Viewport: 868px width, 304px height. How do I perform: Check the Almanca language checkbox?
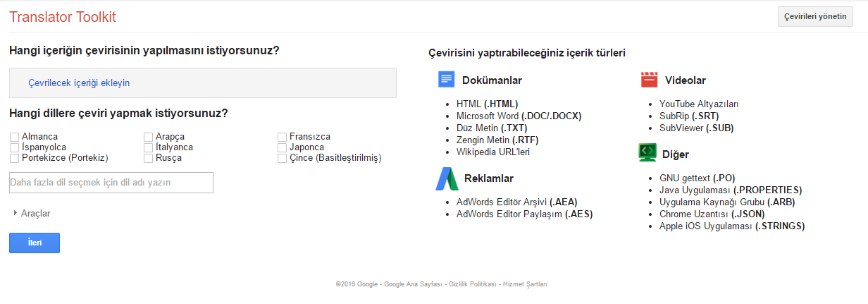[15, 137]
